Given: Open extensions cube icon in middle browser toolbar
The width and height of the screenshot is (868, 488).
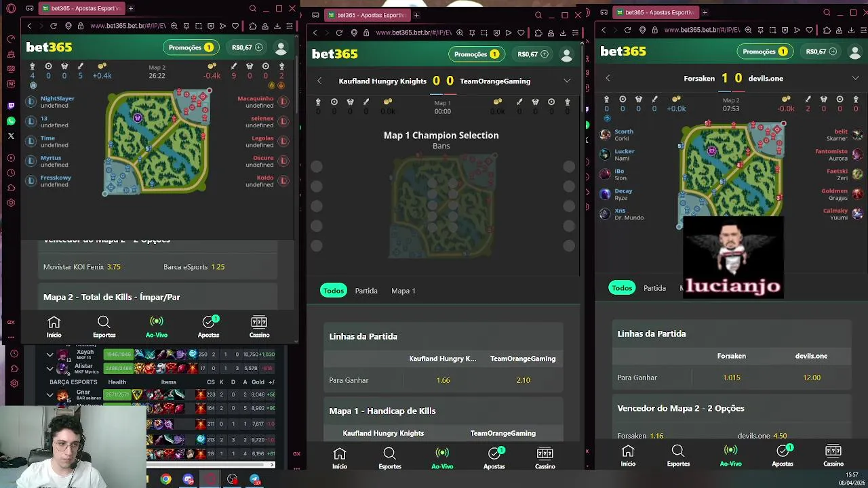Looking at the screenshot, I should click(538, 33).
